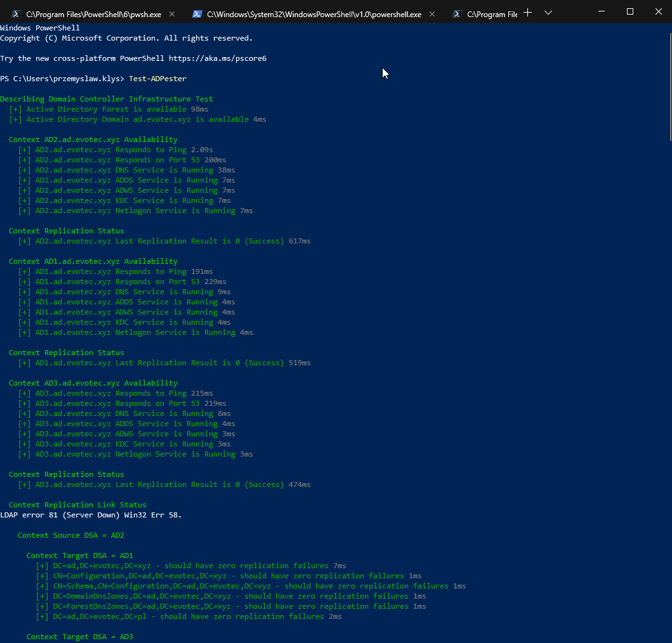The height and width of the screenshot is (643, 672).
Task: Click the Describing Domain Controller Infrastructure Test heading
Action: click(x=107, y=98)
